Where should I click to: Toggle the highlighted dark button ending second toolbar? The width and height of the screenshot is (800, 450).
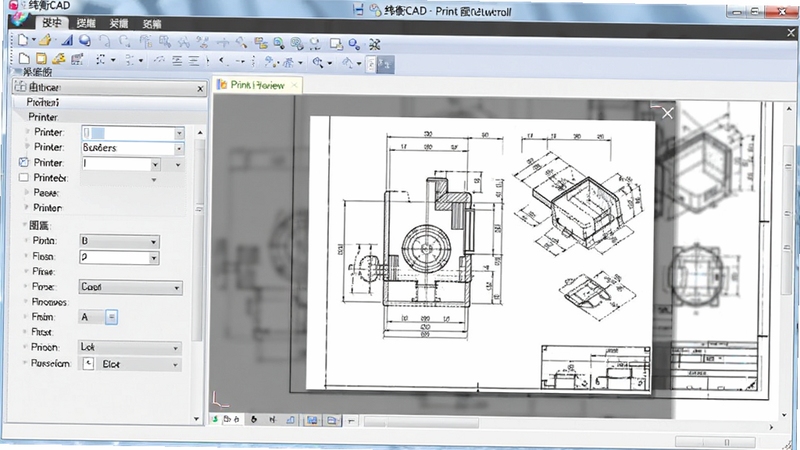pyautogui.click(x=385, y=65)
